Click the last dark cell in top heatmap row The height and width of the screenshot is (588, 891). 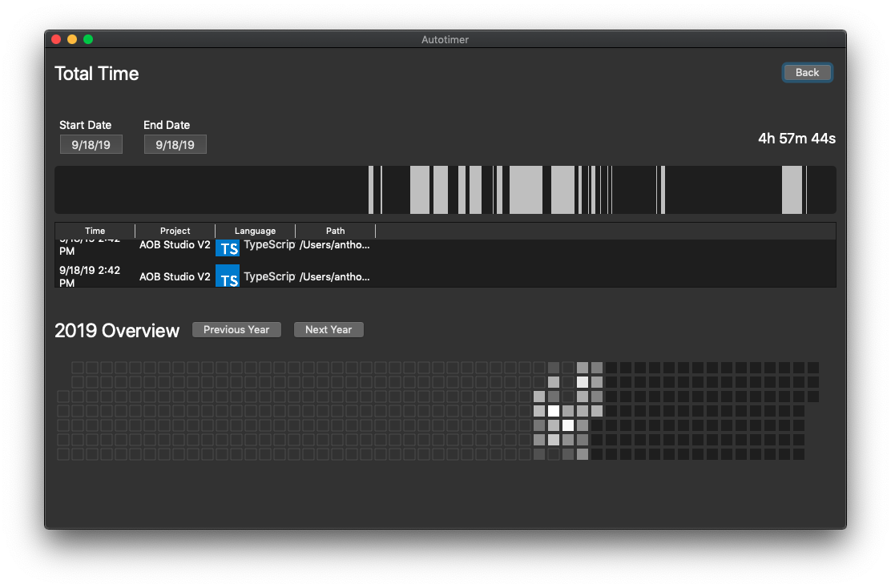(813, 368)
